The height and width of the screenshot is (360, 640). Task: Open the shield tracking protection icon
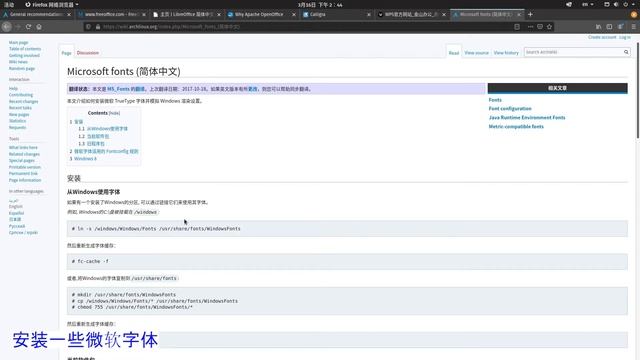(x=88, y=27)
